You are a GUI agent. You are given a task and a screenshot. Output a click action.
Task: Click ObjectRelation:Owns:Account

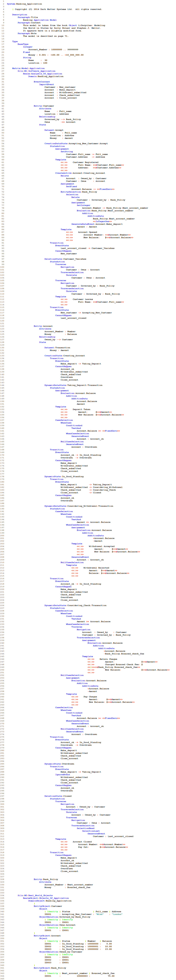[x=57, y=925]
